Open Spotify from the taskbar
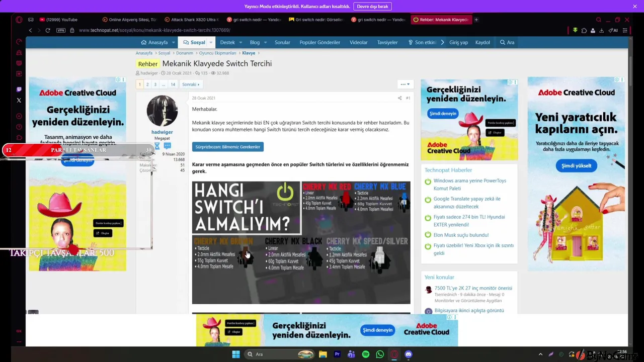This screenshot has width=644, height=362. (x=366, y=354)
